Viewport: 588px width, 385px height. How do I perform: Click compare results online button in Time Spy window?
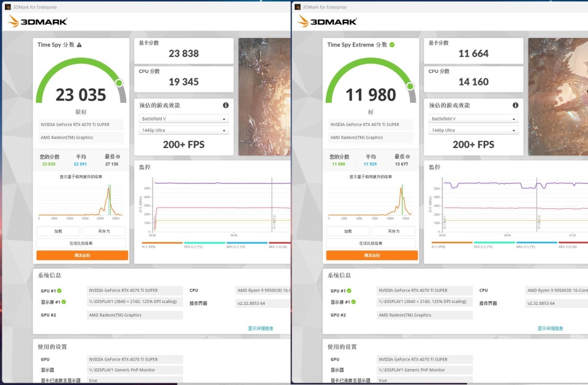click(81, 243)
